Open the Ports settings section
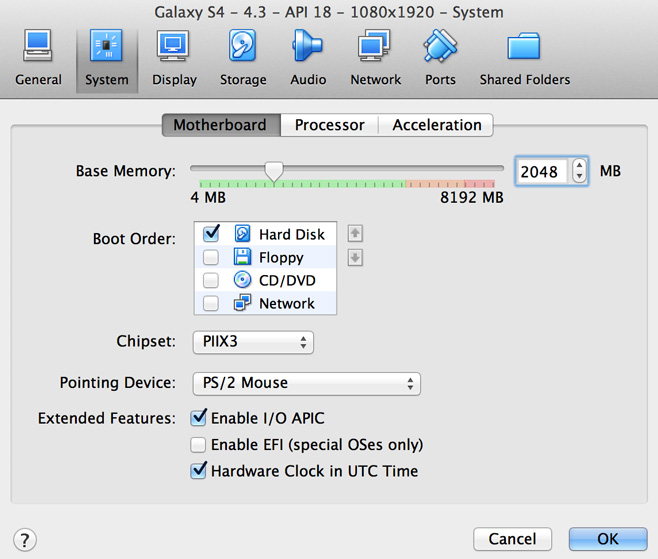The height and width of the screenshot is (559, 658). coord(440,58)
